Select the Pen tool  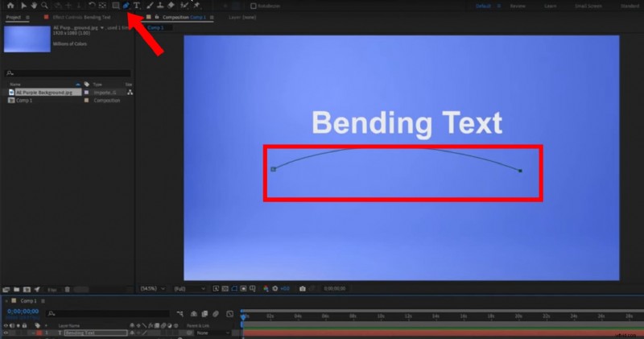[126, 6]
